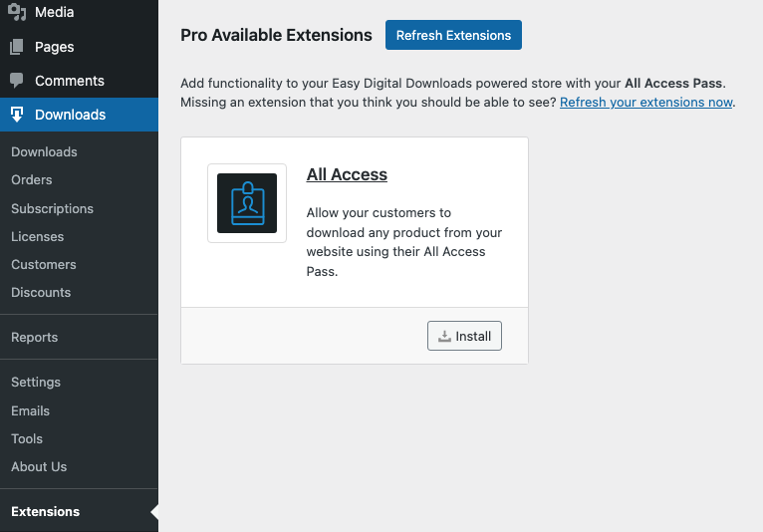Open Downloads Settings

click(36, 383)
